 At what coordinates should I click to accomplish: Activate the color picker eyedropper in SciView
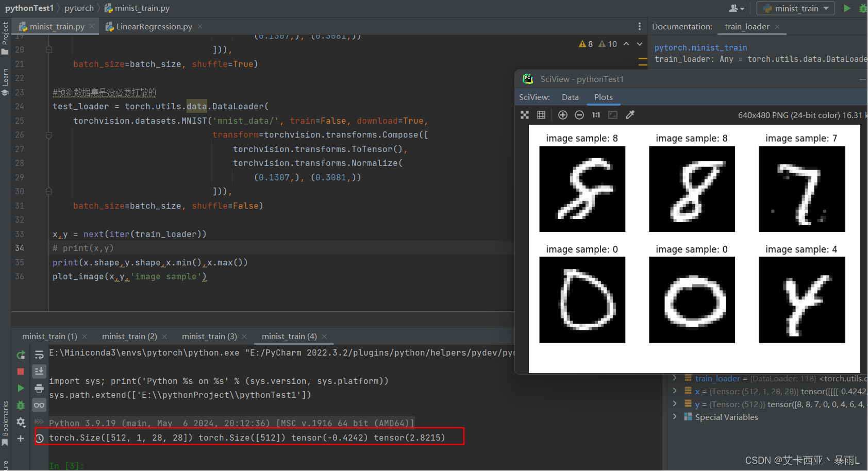[630, 115]
